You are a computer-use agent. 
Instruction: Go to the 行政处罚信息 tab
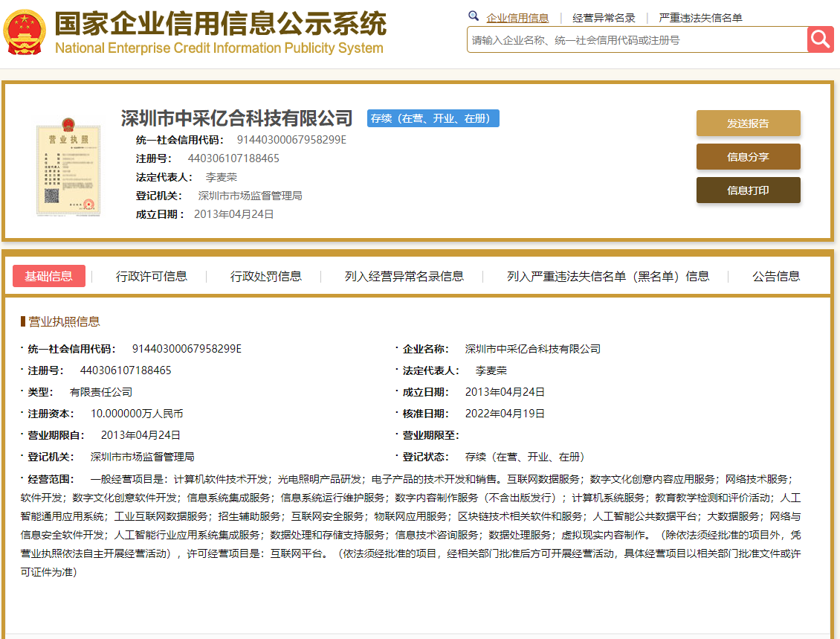tap(266, 276)
